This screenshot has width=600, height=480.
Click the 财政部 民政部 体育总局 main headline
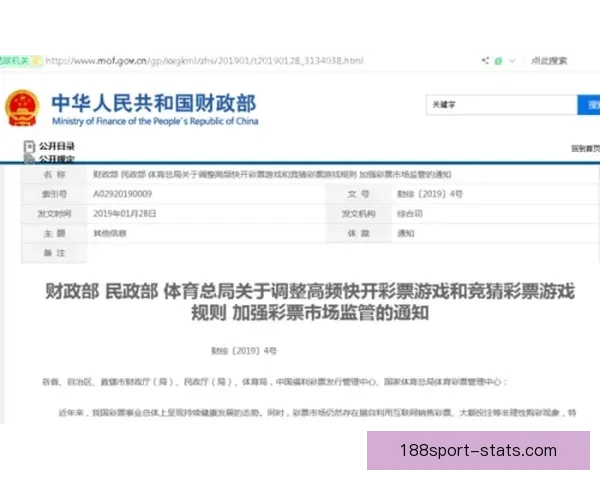310,302
